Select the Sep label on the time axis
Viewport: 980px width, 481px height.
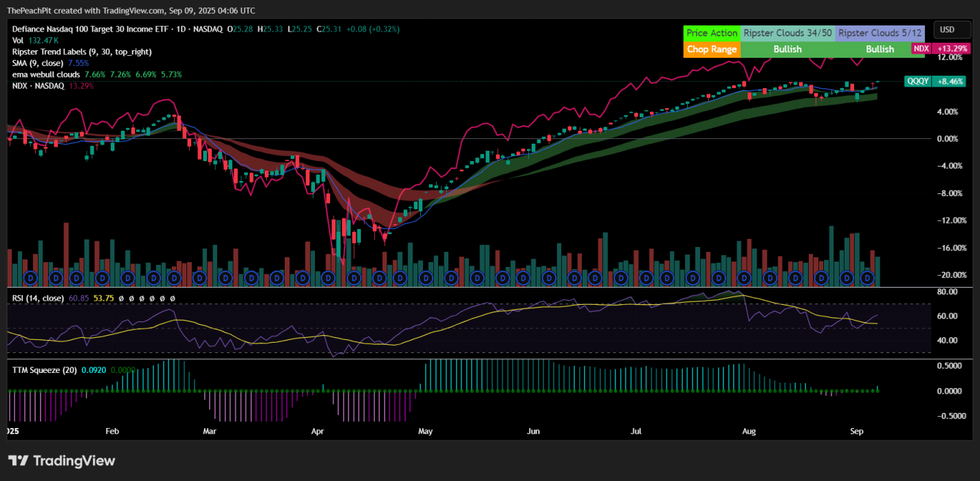point(856,431)
